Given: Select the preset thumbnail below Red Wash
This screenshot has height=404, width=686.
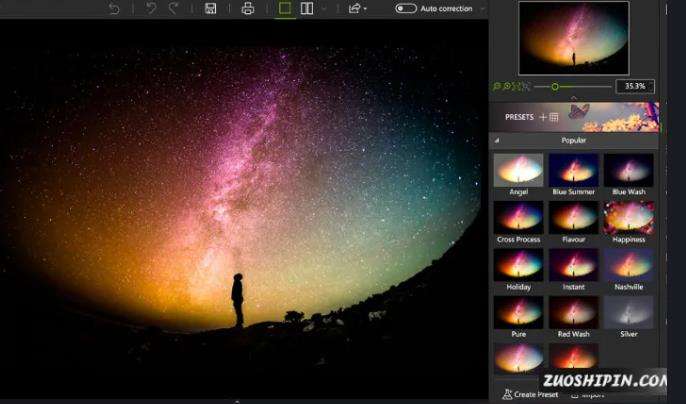Looking at the screenshot, I should 574,356.
